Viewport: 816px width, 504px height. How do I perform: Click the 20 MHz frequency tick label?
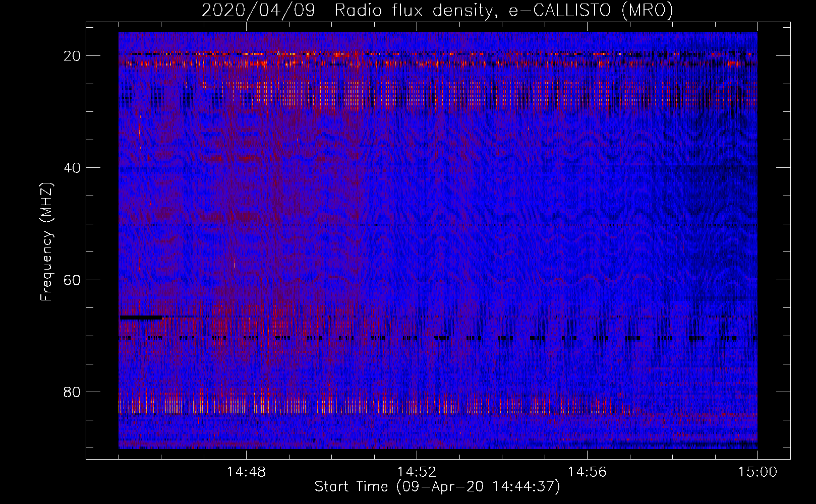(x=72, y=56)
